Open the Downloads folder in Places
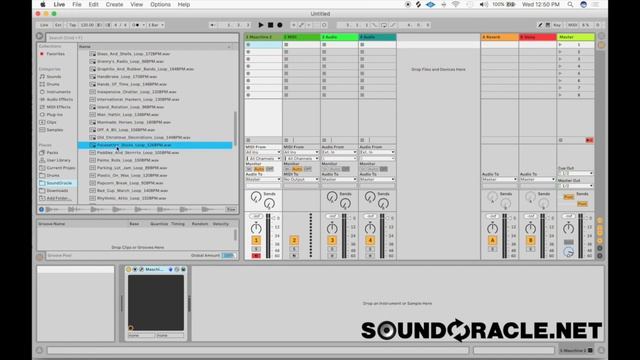Viewport: 640px width, 360px height. tap(57, 191)
